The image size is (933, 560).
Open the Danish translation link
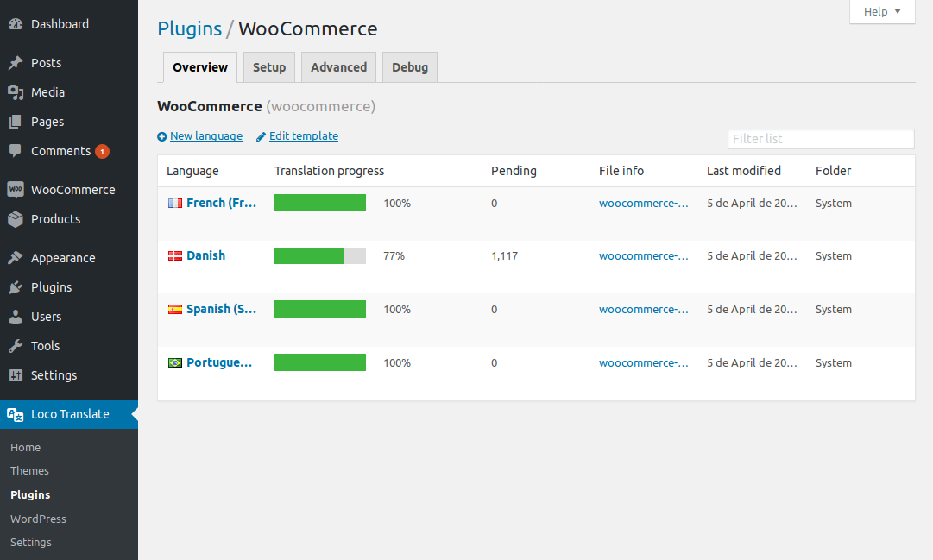coord(207,255)
